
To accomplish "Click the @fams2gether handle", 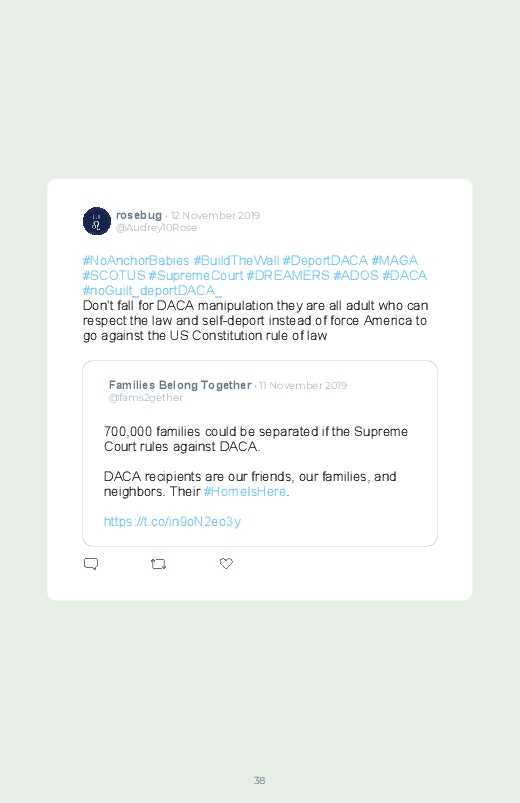I will click(x=145, y=398).
